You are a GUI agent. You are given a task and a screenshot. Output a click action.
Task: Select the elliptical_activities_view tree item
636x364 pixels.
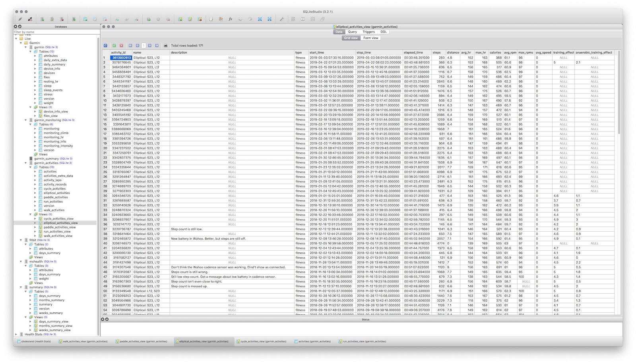[60, 223]
